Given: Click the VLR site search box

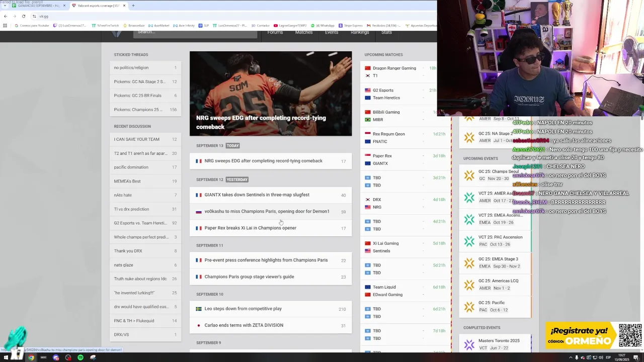Looking at the screenshot, I should click(x=195, y=32).
